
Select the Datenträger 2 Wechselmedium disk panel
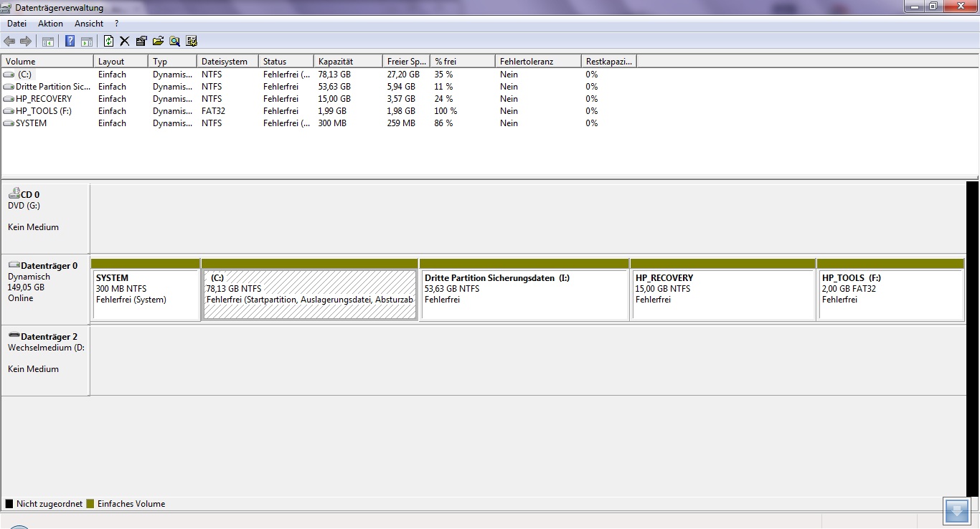point(45,360)
